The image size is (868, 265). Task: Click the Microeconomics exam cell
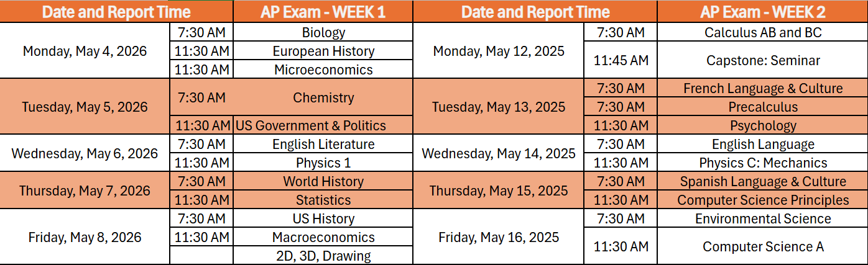pos(323,70)
